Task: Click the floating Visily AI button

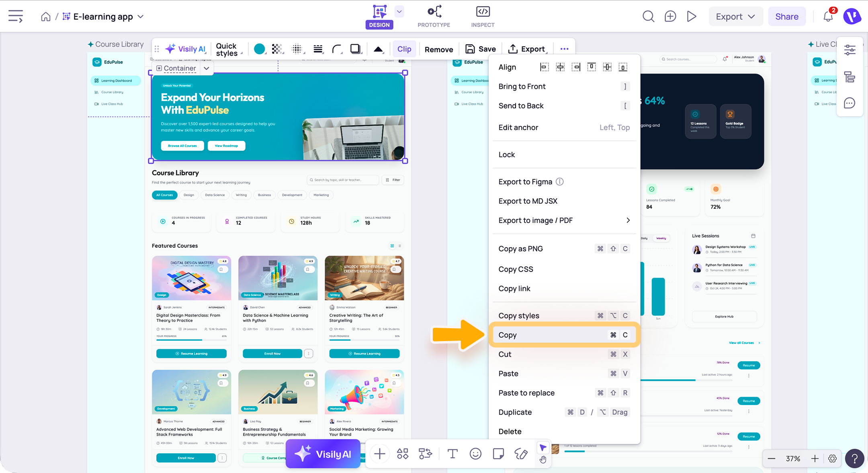Action: coord(323,454)
